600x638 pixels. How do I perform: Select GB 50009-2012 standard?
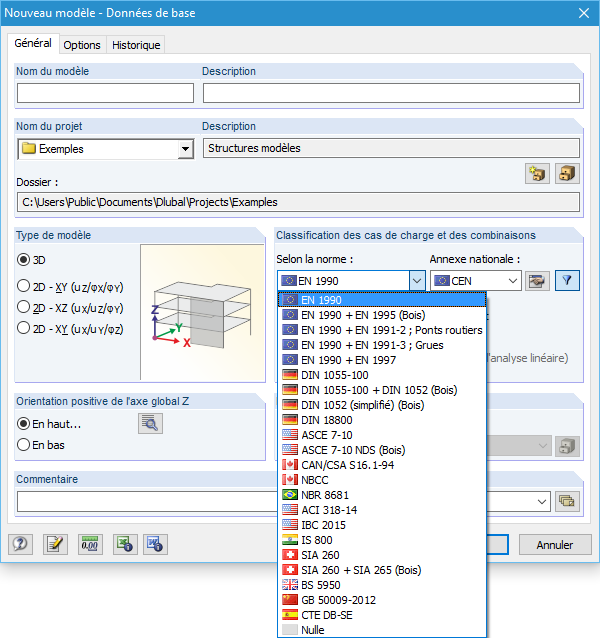click(382, 600)
